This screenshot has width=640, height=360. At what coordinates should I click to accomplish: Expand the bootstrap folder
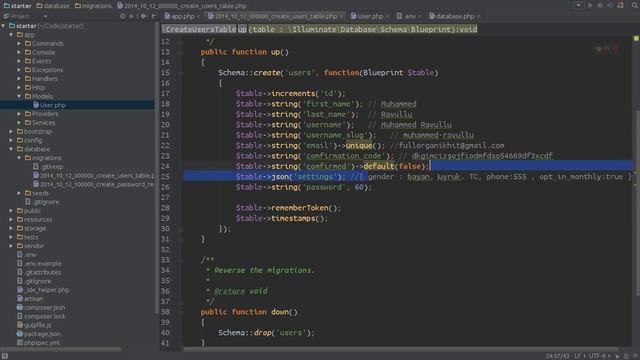(x=11, y=131)
